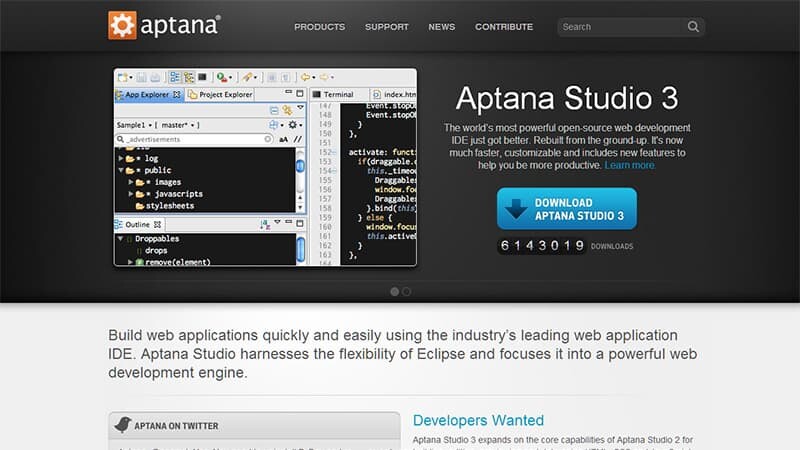Viewport: 800px width, 450px height.
Task: Click the Collapse All icon in App Explorer
Action: (x=274, y=110)
